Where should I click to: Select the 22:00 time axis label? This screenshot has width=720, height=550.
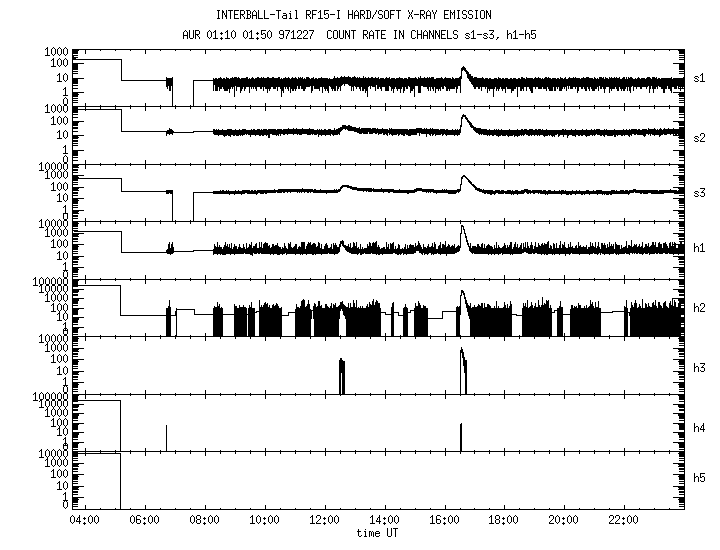[624, 520]
